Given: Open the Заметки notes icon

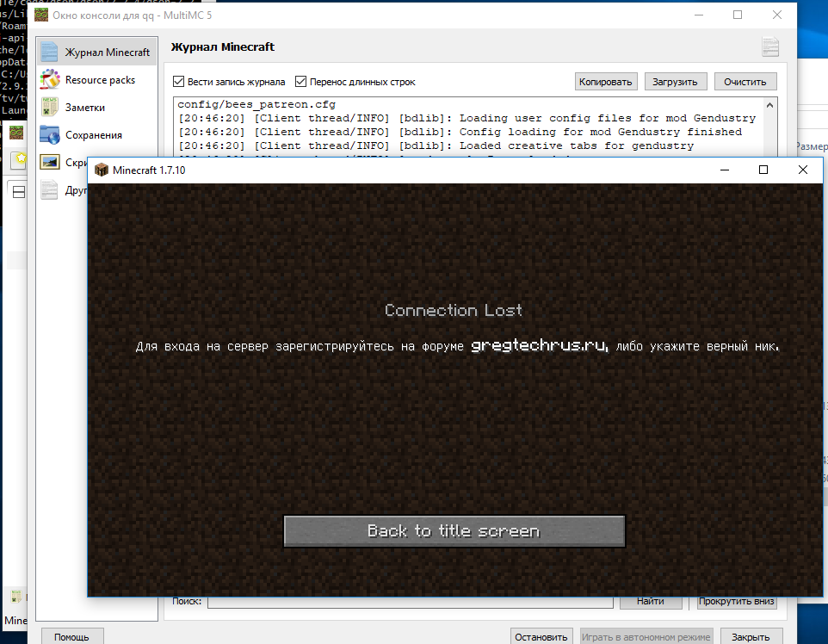Looking at the screenshot, I should pos(50,108).
